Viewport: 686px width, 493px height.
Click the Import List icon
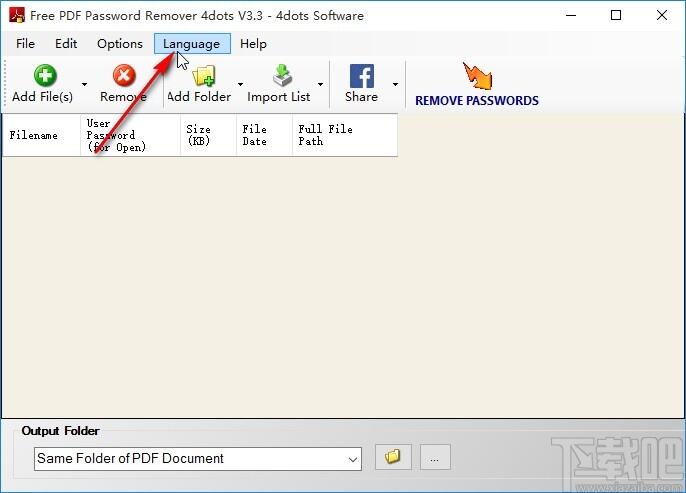tap(283, 75)
